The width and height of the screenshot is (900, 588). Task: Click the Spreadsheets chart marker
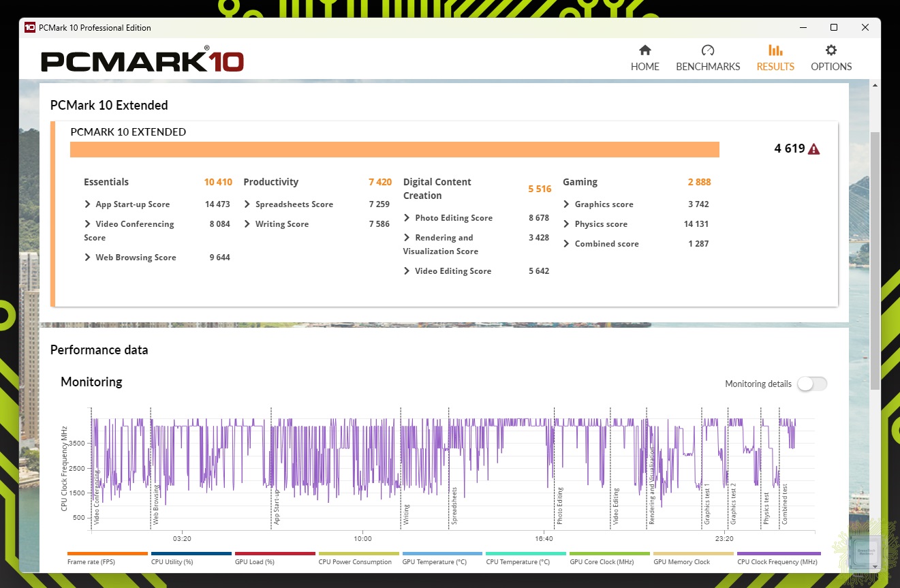click(454, 506)
